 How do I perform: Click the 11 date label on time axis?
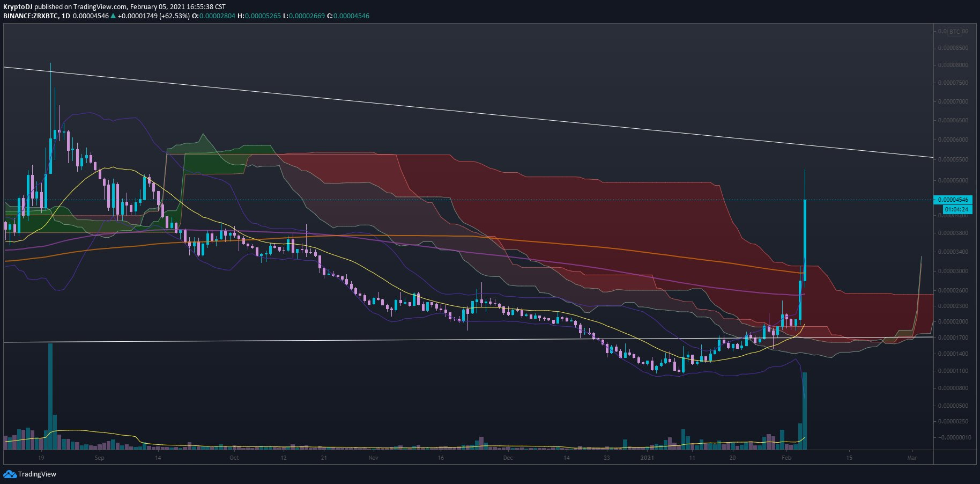tap(692, 458)
